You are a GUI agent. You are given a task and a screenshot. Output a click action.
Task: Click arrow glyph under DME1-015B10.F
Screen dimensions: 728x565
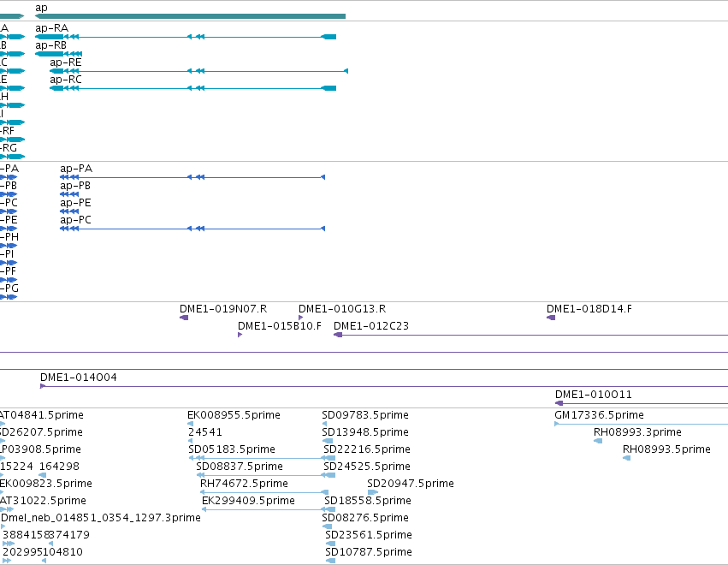coord(240,335)
